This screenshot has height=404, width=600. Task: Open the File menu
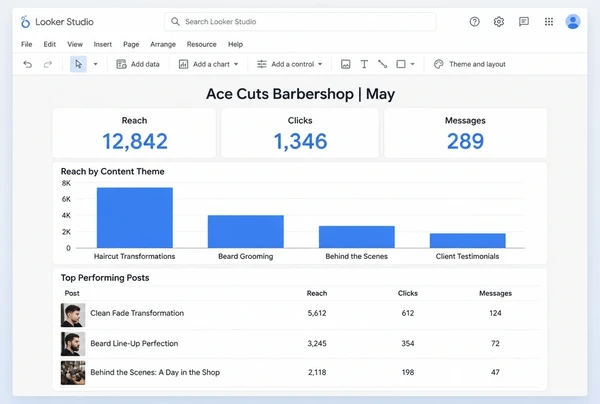(x=26, y=44)
